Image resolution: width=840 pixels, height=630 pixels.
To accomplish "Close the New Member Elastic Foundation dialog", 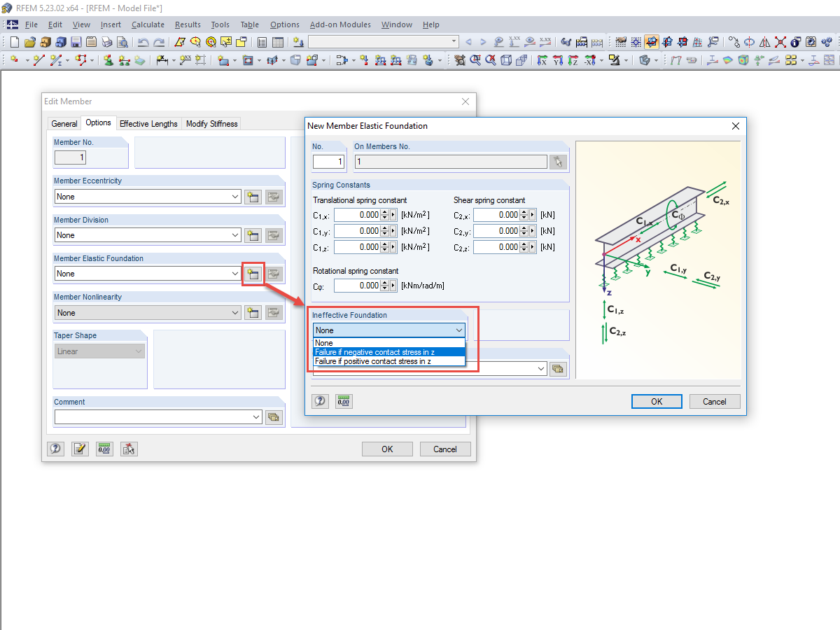I will tap(736, 126).
